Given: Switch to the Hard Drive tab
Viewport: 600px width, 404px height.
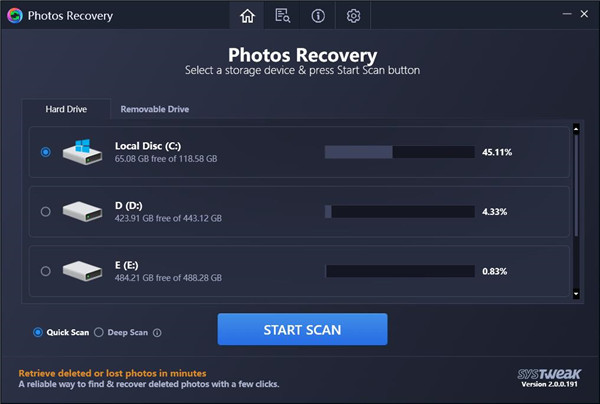Looking at the screenshot, I should tap(67, 109).
